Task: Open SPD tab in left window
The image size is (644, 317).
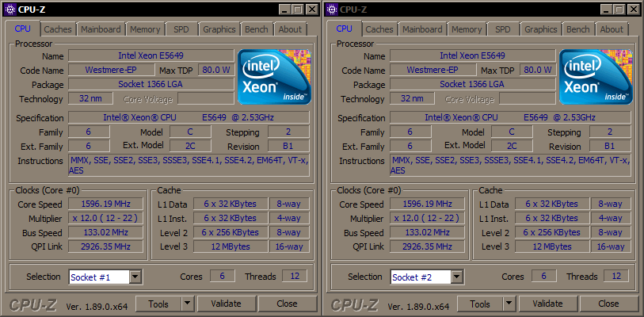Action: [181, 29]
